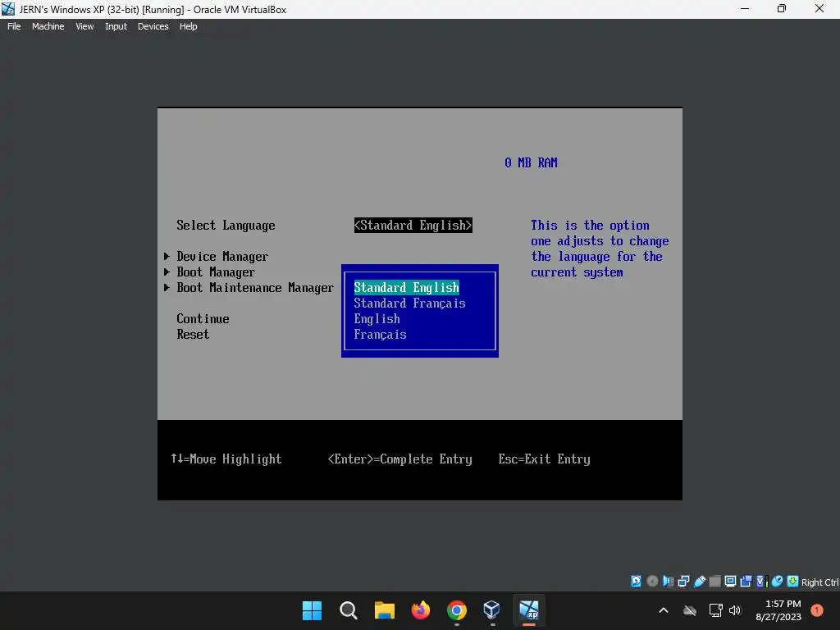The width and height of the screenshot is (840, 630).
Task: Open the Devices menu
Action: [153, 26]
